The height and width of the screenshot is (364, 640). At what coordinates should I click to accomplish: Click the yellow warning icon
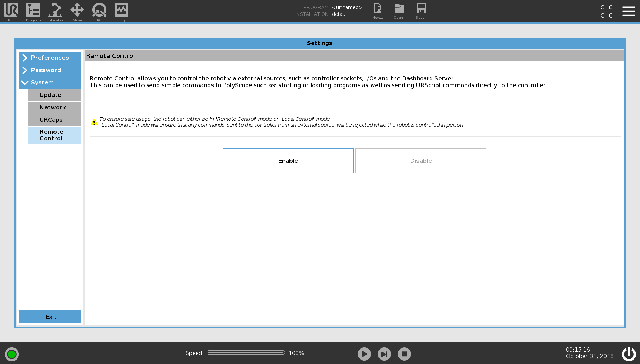point(94,122)
